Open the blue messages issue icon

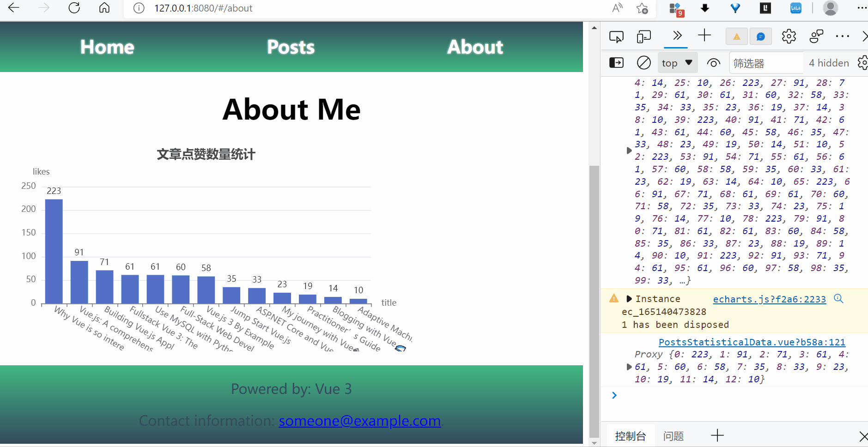760,36
